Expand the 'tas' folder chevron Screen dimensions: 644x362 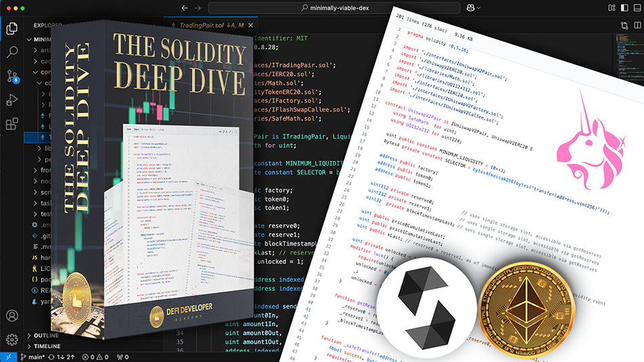click(35, 203)
